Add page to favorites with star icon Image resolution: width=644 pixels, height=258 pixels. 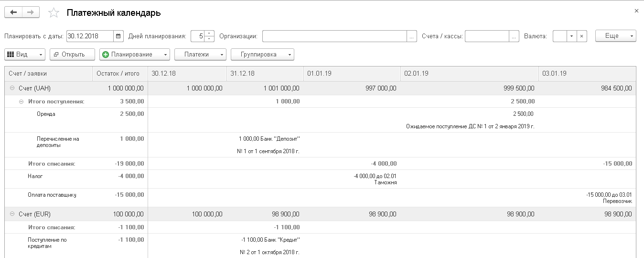pyautogui.click(x=54, y=13)
